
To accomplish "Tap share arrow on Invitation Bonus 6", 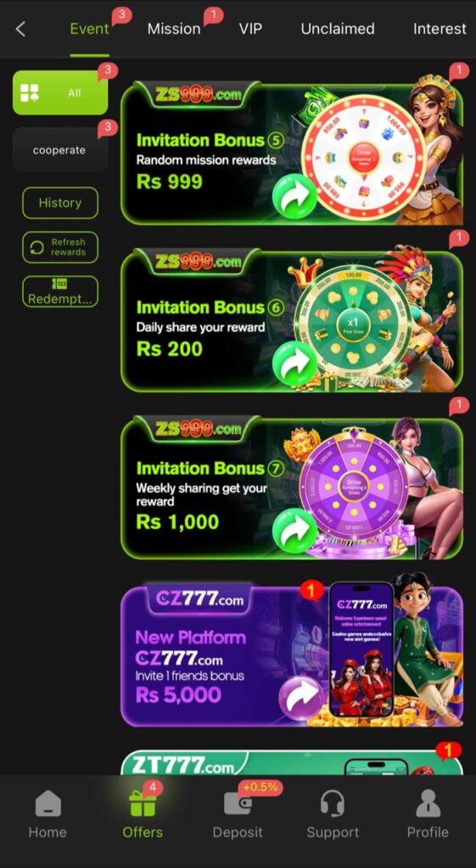I will point(294,363).
